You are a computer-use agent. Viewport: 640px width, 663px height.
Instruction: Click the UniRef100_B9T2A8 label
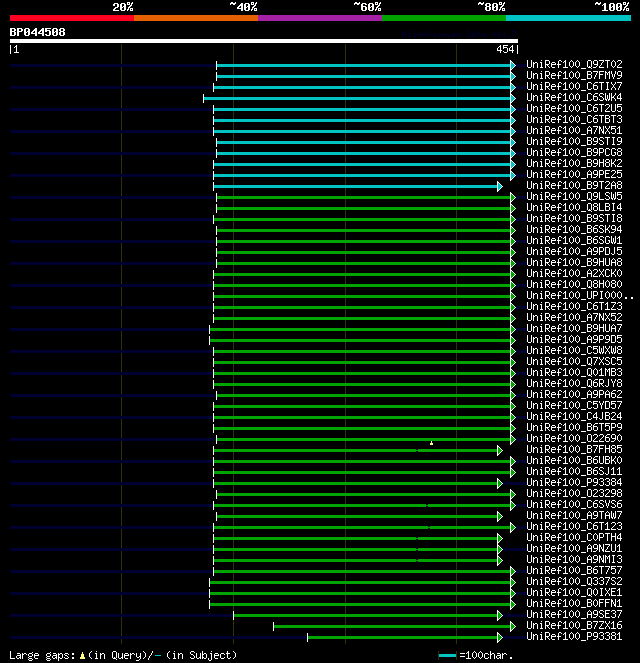574,185
